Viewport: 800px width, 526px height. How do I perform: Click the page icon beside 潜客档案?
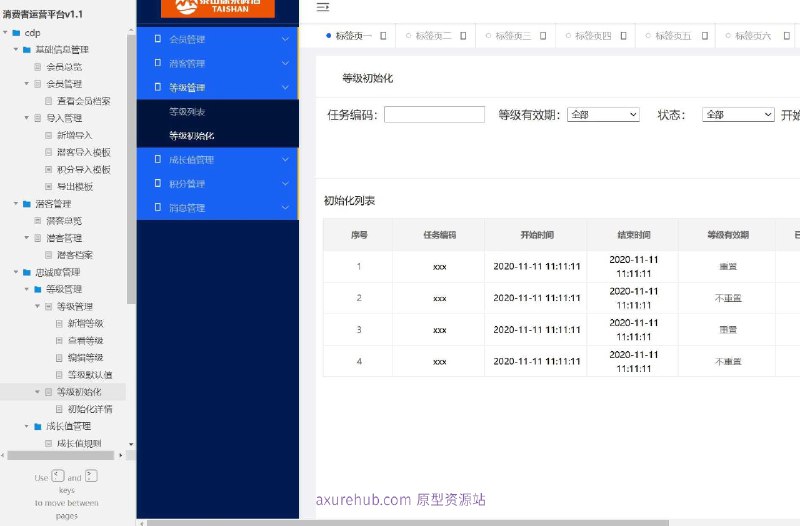tap(48, 255)
